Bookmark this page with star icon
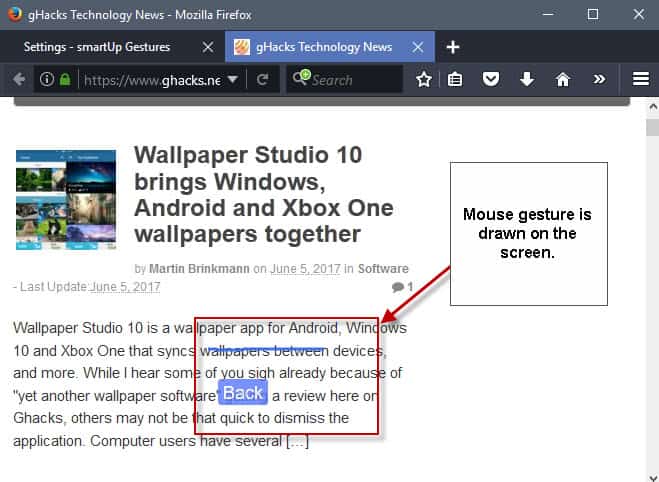 (424, 79)
